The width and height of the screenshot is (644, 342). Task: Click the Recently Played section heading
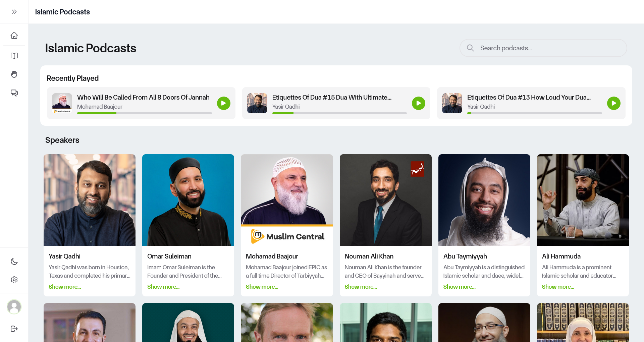click(x=72, y=78)
